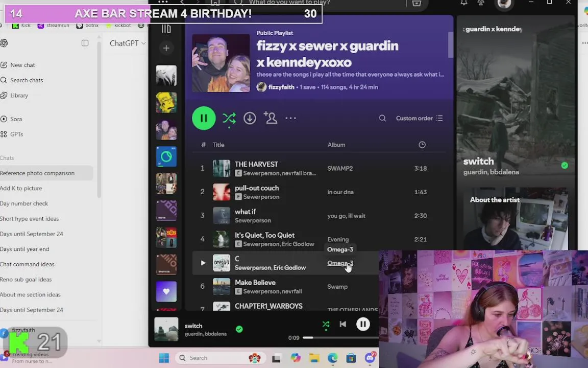Open Reference photo comparison chat
Image resolution: width=588 pixels, height=368 pixels.
click(46, 173)
